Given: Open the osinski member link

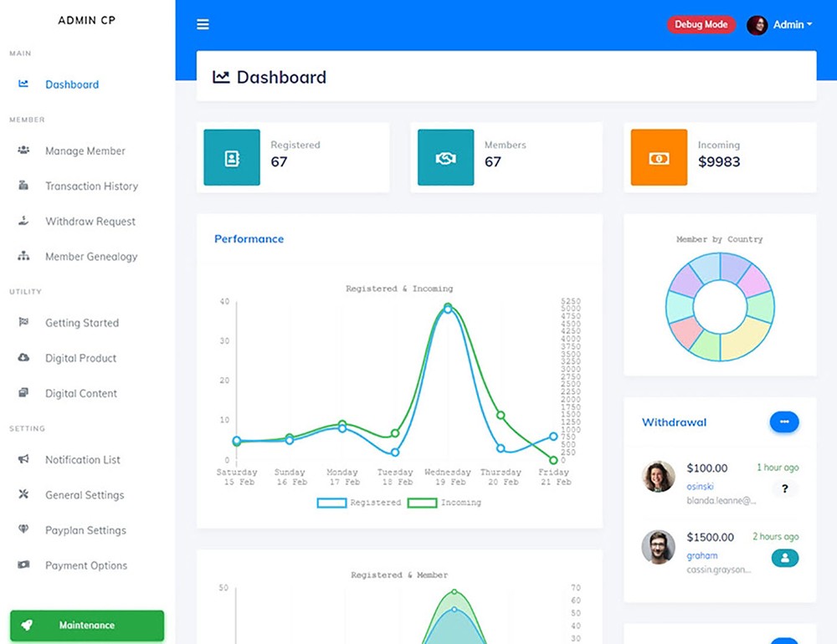Looking at the screenshot, I should 701,486.
